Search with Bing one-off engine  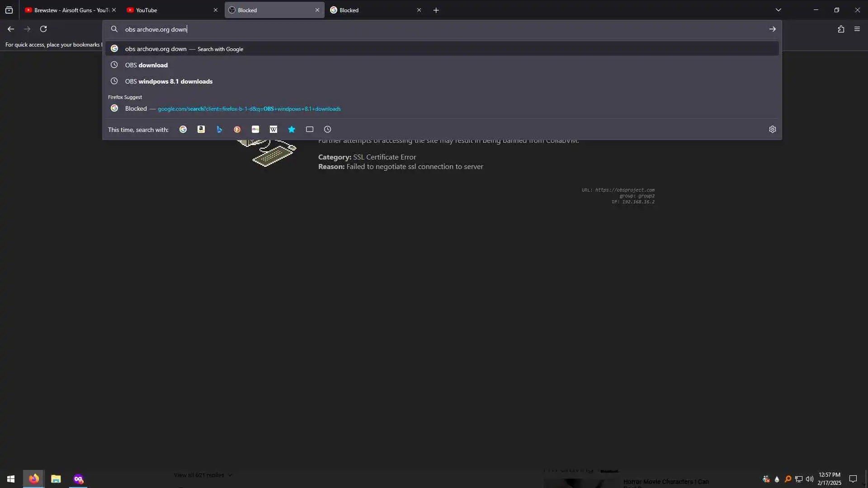219,129
